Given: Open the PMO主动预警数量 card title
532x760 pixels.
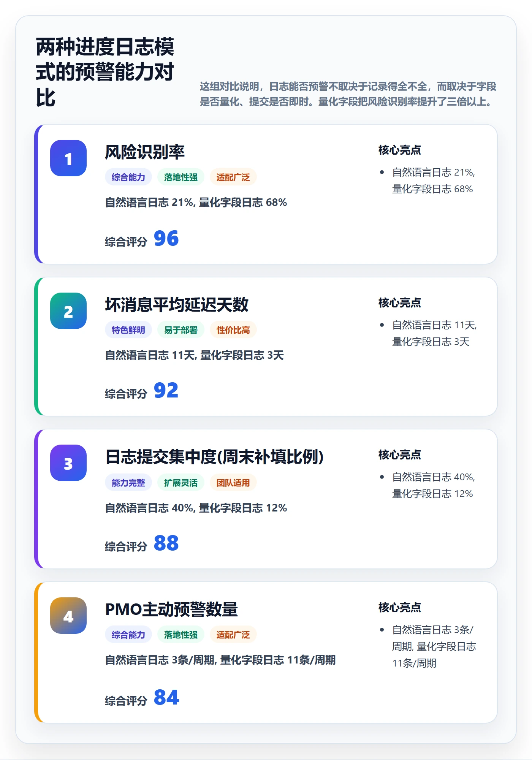Looking at the screenshot, I should coord(171,610).
